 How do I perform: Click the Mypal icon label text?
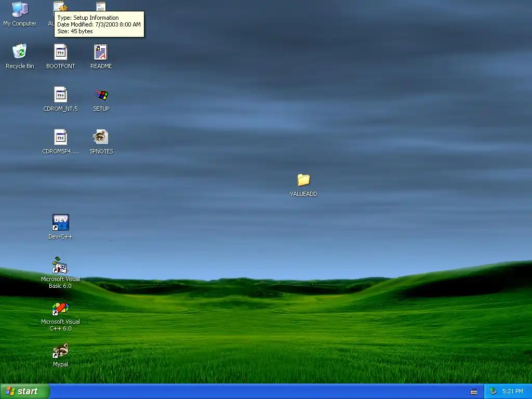click(60, 364)
